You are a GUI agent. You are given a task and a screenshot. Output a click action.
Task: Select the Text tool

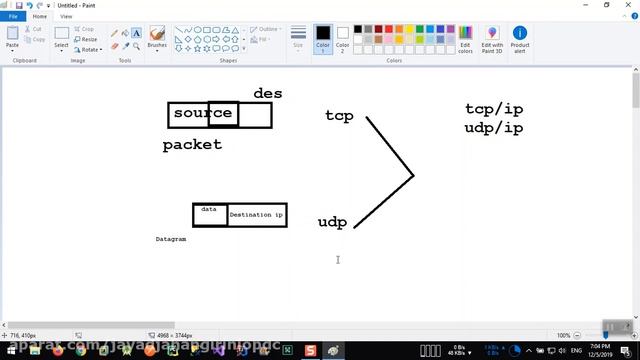(136, 33)
